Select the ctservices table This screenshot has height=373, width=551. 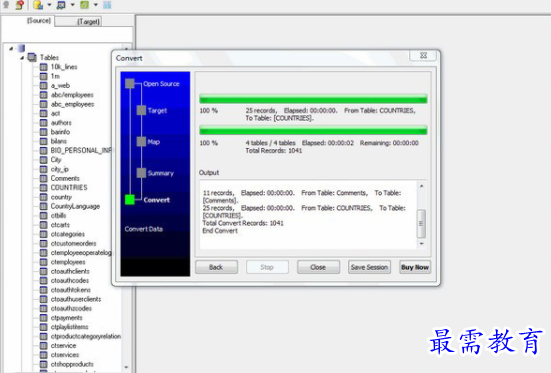(65, 355)
